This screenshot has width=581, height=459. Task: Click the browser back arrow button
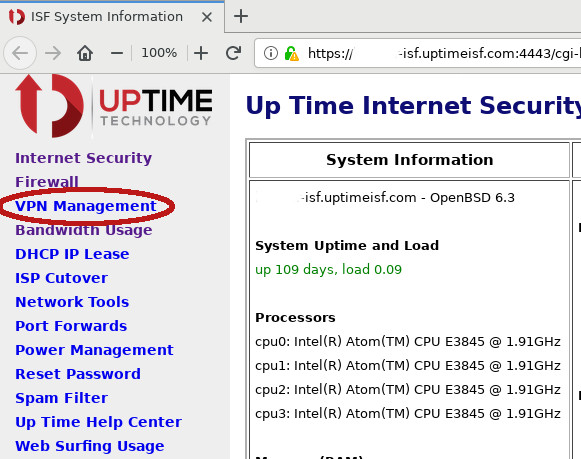pos(20,53)
